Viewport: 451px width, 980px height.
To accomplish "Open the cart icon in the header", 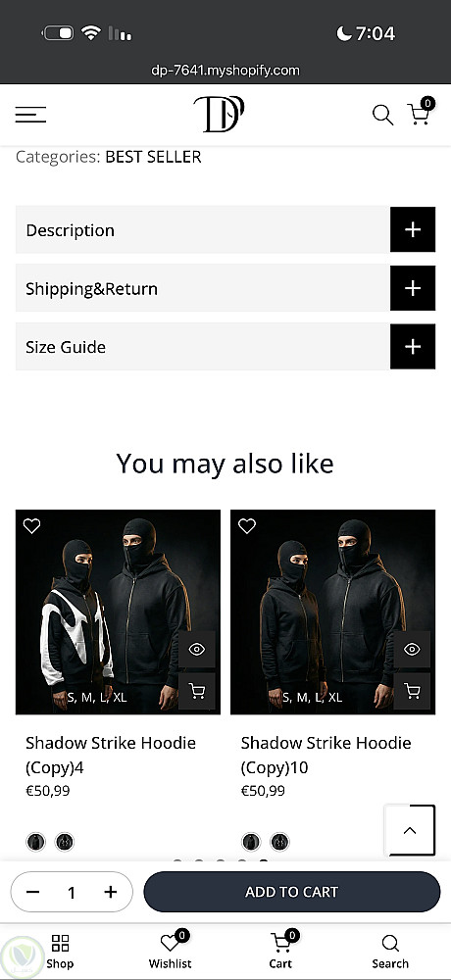I will (420, 113).
